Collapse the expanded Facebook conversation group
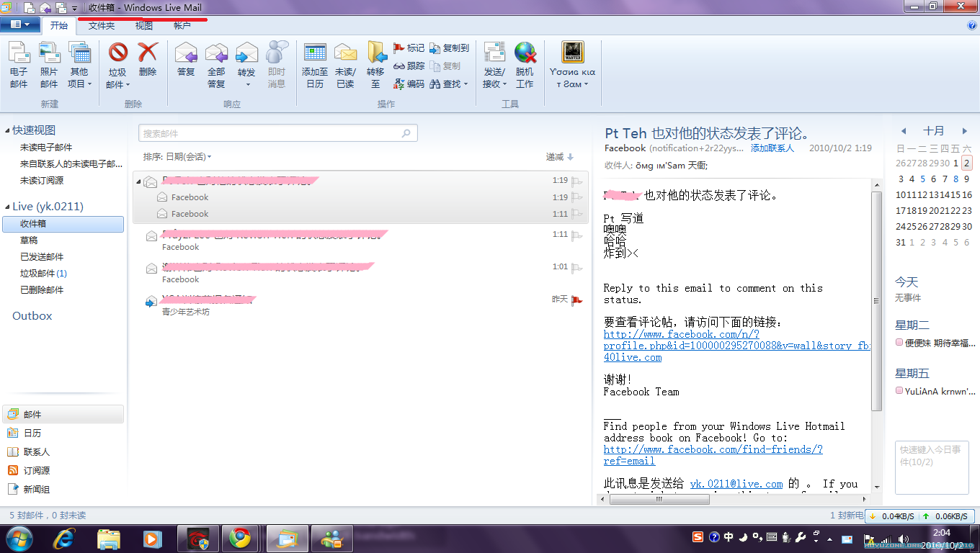This screenshot has height=553, width=980. pos(139,181)
